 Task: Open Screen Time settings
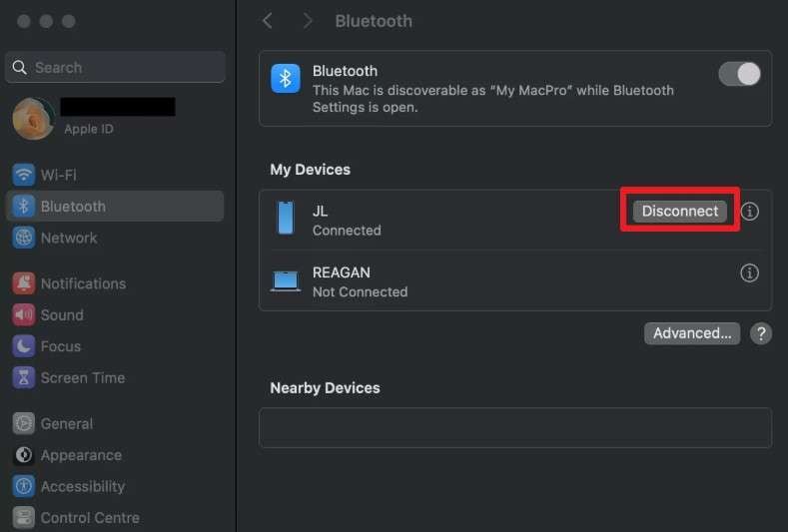(x=115, y=377)
